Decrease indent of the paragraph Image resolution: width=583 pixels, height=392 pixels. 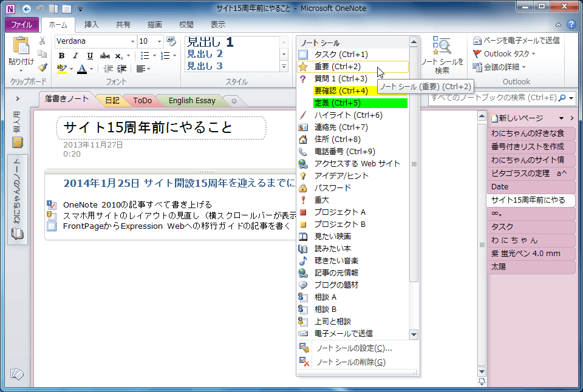pos(108,69)
